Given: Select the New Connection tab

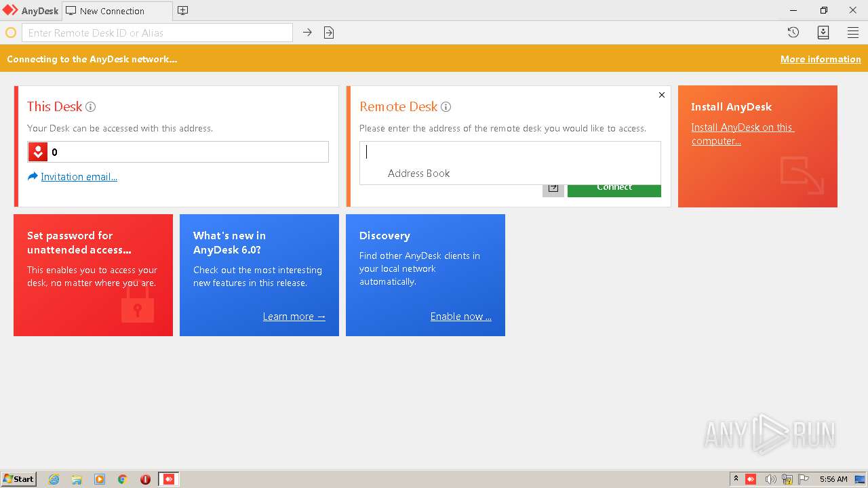Looking at the screenshot, I should [117, 11].
